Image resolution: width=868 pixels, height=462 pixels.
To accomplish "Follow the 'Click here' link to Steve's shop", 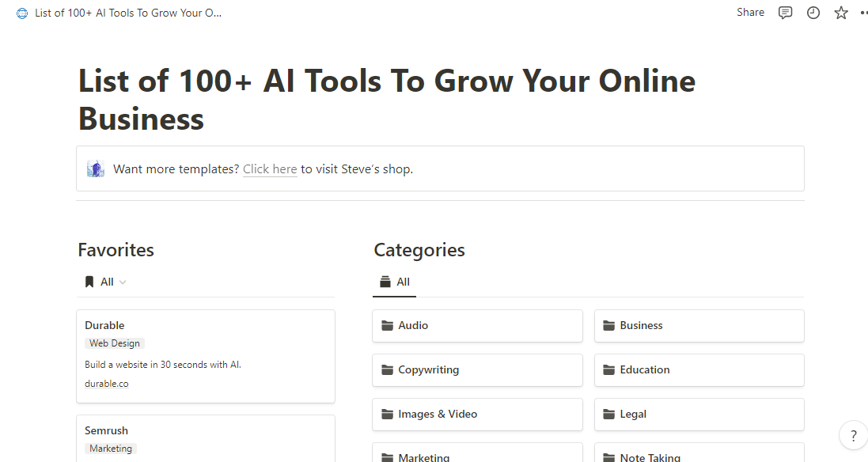I will [270, 169].
